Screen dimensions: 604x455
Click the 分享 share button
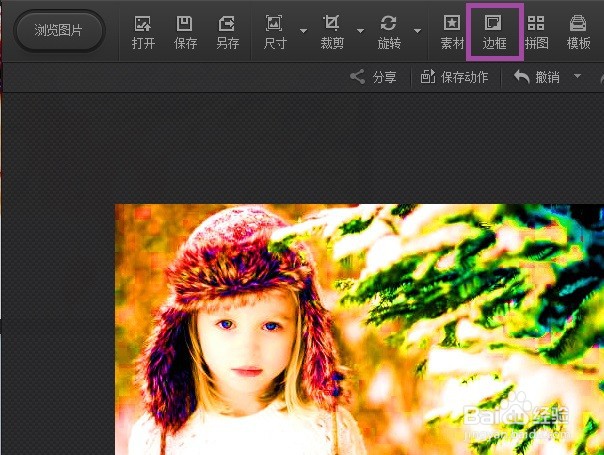(373, 77)
